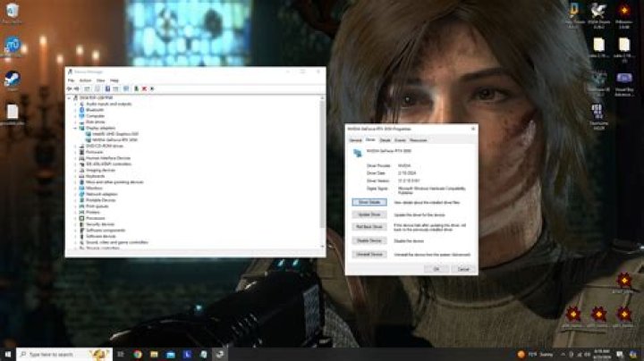This screenshot has width=644, height=361.
Task: Switch to the Details tab in Properties
Action: (x=385, y=140)
